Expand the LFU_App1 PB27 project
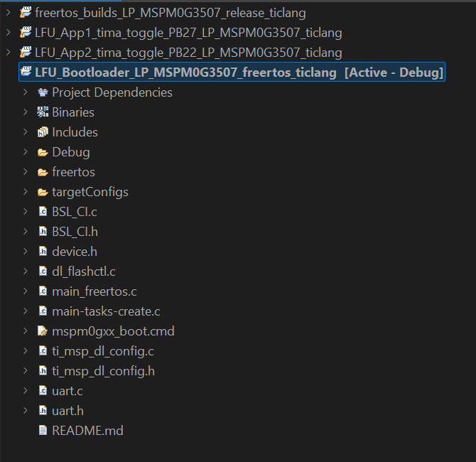This screenshot has width=476, height=462. point(9,32)
